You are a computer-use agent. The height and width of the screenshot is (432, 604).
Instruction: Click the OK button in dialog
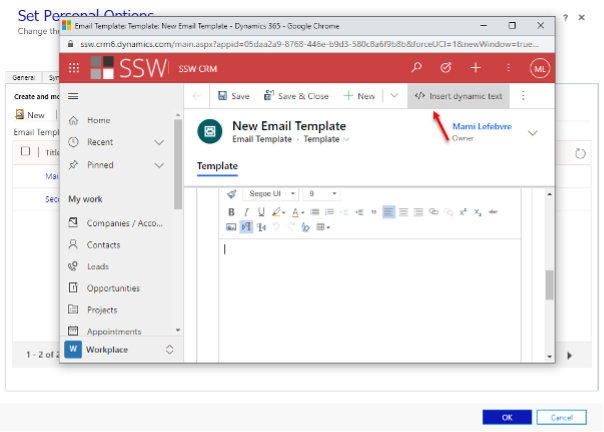tap(507, 417)
